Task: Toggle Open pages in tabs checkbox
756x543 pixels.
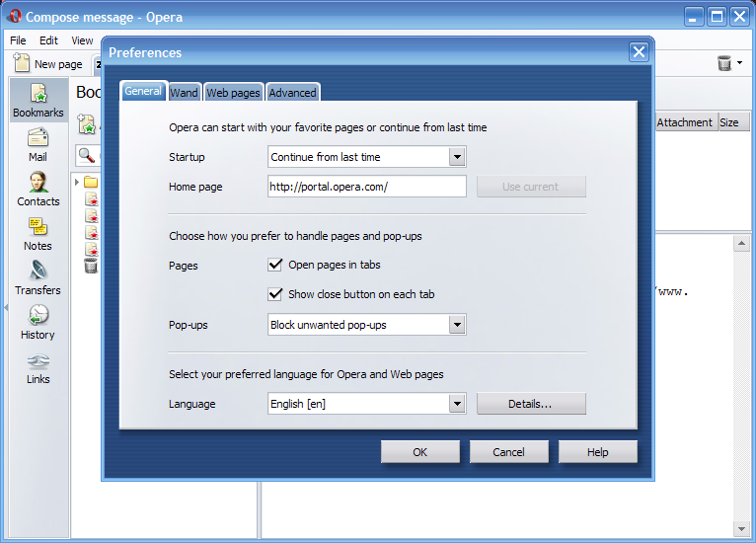Action: (275, 265)
